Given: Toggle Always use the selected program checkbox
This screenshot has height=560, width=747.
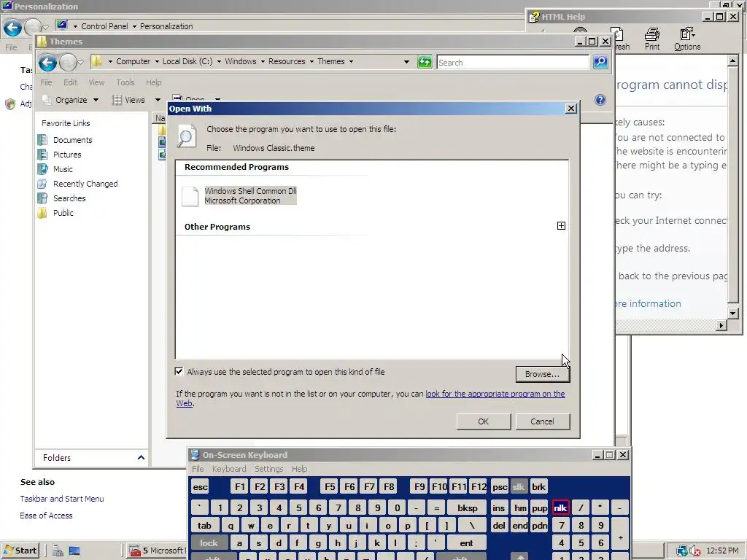Looking at the screenshot, I should 179,371.
